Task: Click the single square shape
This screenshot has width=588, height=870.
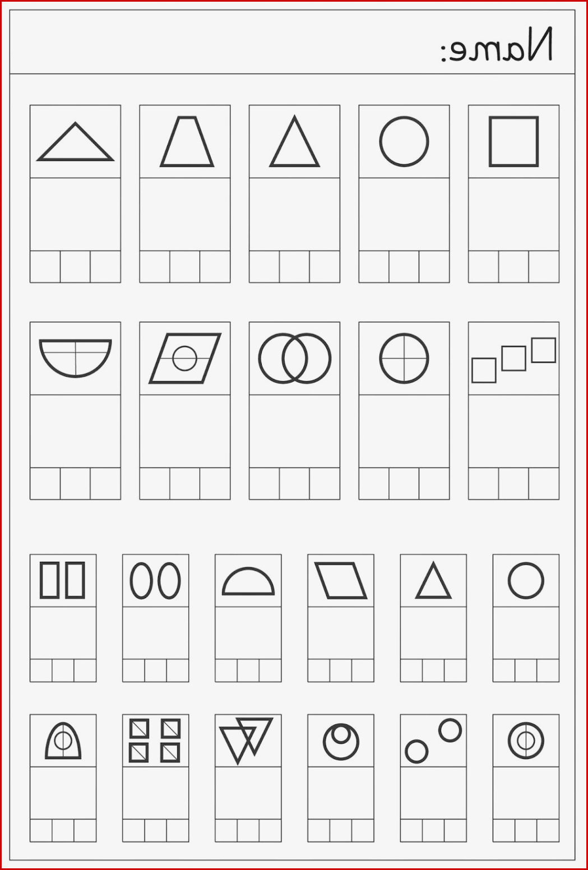Action: [x=513, y=142]
